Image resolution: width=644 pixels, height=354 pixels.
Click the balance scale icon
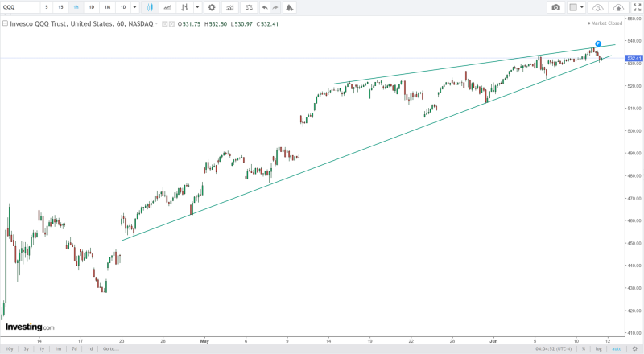249,7
